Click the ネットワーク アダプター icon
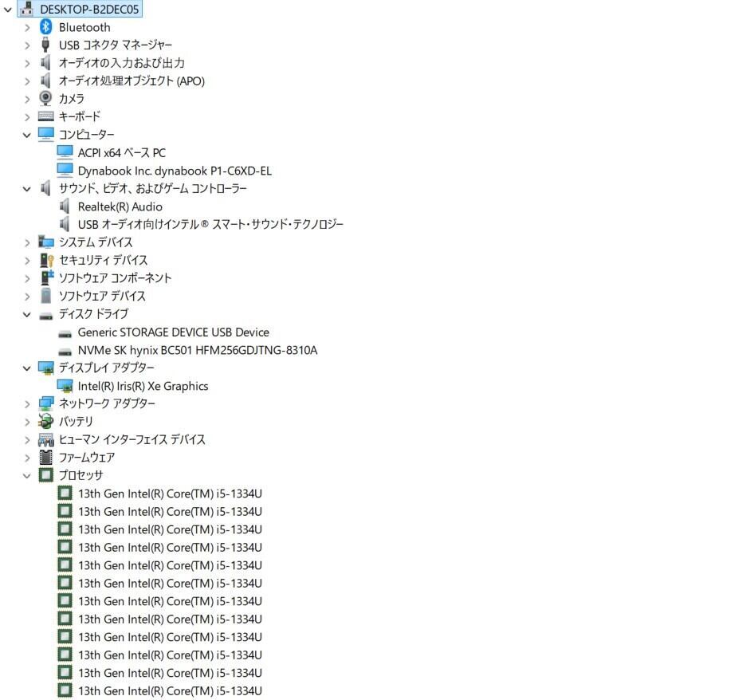The image size is (746, 700). click(45, 403)
